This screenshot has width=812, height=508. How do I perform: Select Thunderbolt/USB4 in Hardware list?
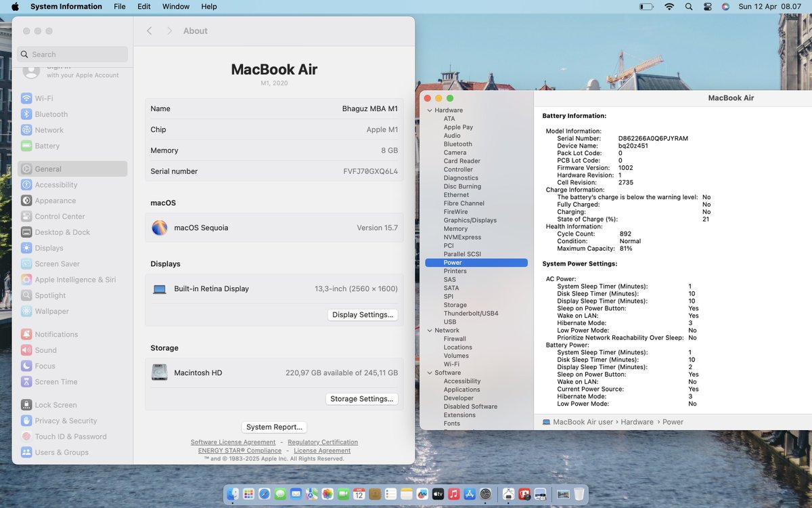[471, 314]
